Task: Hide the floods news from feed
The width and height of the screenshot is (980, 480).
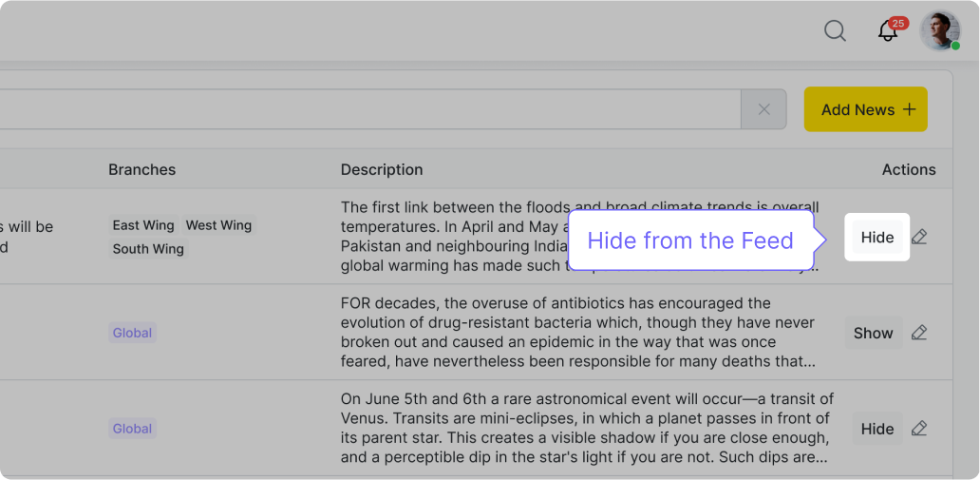Action: tap(876, 237)
